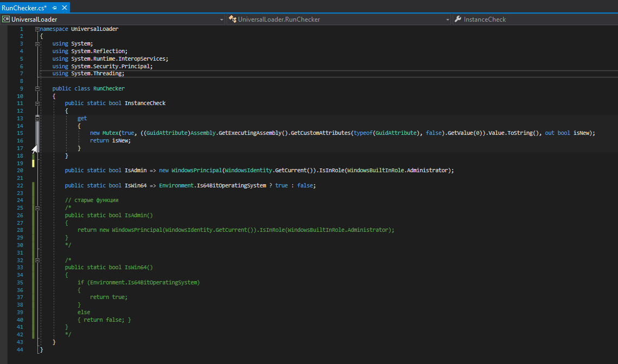Click the Mutex type name on line 15
The image size is (618, 364).
[111, 133]
